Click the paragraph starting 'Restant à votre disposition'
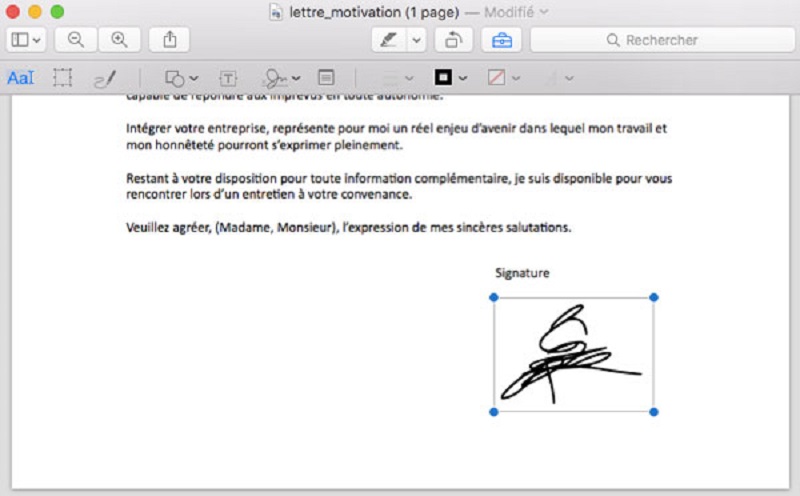 399,186
